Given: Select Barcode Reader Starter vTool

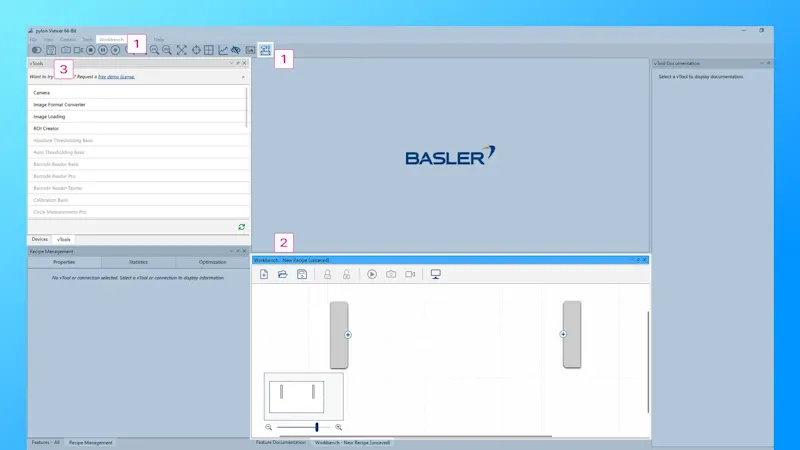Looking at the screenshot, I should pos(137,188).
